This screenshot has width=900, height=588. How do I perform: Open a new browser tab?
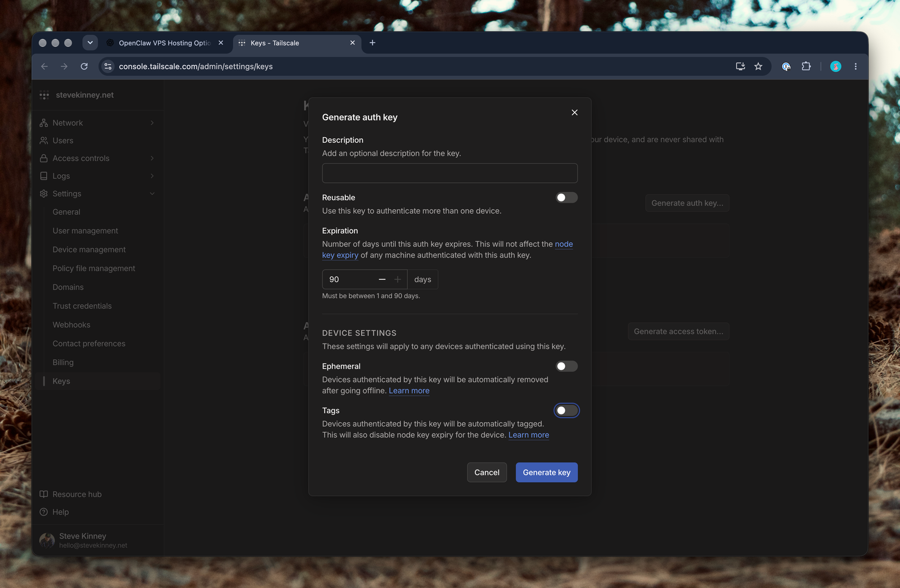click(372, 43)
